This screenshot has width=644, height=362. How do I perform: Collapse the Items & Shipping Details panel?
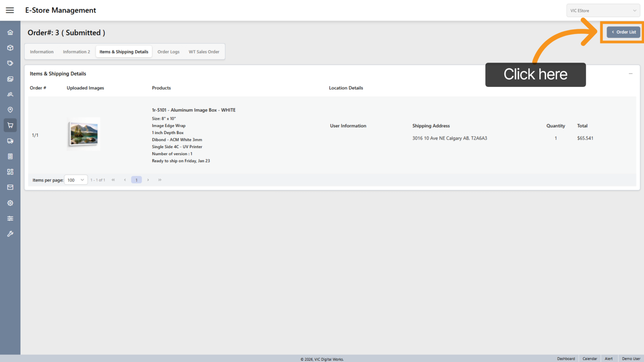point(630,74)
